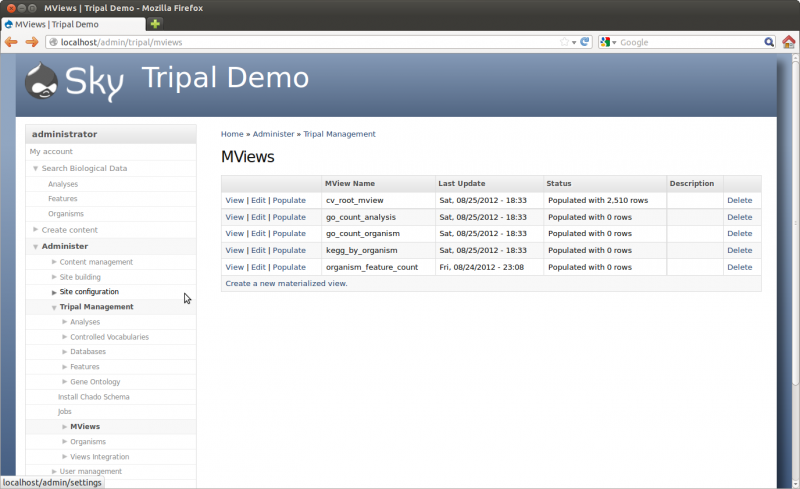Collapse the Administer menu arrow

click(35, 247)
